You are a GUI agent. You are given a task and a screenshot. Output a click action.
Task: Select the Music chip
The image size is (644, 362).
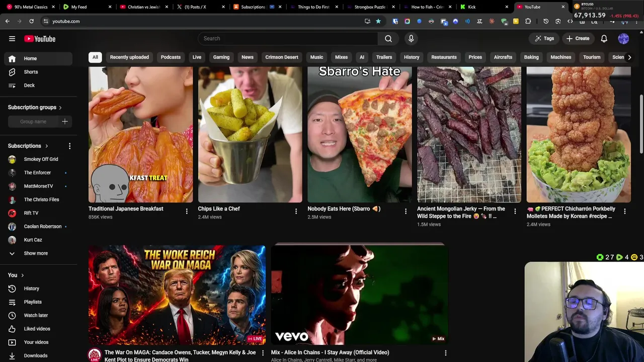316,57
